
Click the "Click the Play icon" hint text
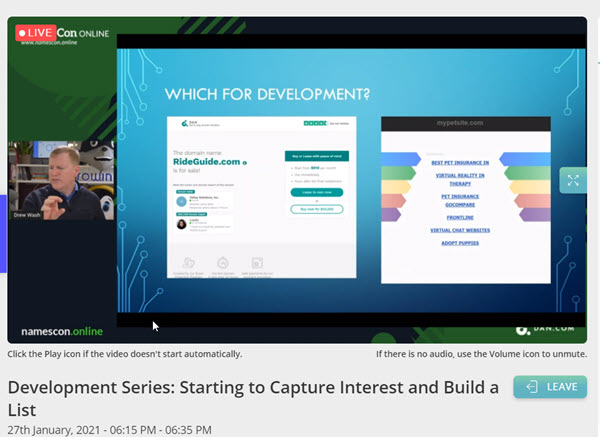(x=125, y=354)
